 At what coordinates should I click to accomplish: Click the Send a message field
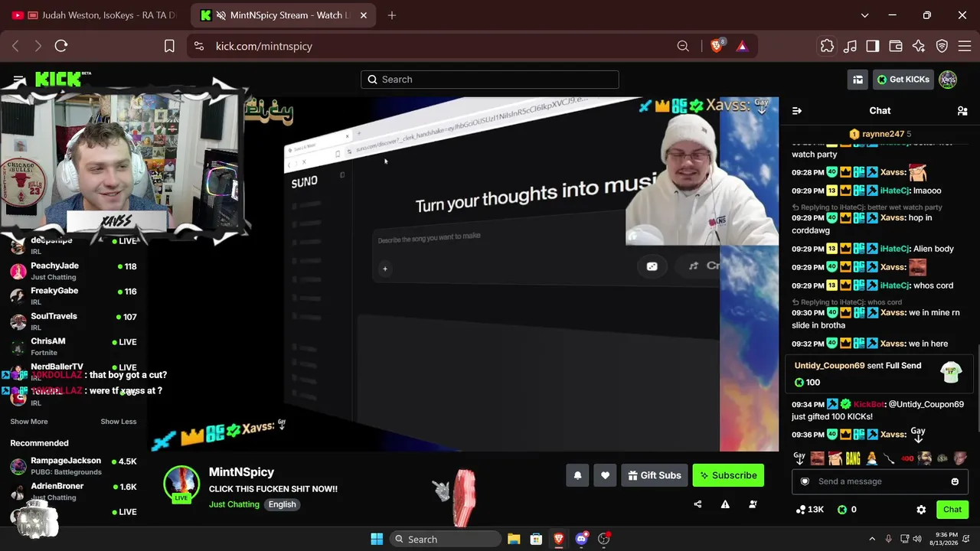click(x=880, y=481)
